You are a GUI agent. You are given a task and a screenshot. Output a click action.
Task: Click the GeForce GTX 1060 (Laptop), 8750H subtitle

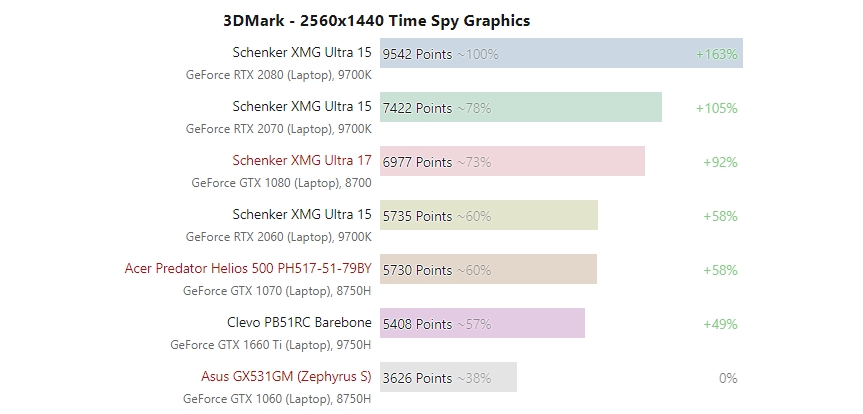point(277,399)
